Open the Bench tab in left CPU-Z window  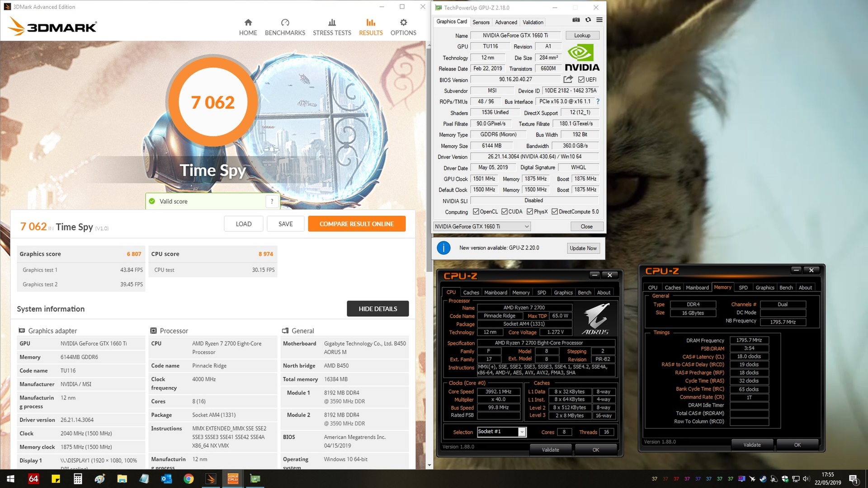(585, 292)
